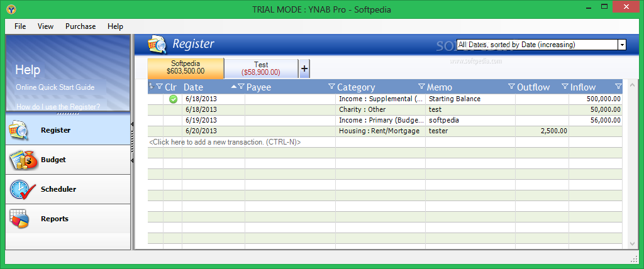Select the 'Income : Supplemental' category cell
Screen dimensions: 644x269
point(380,99)
